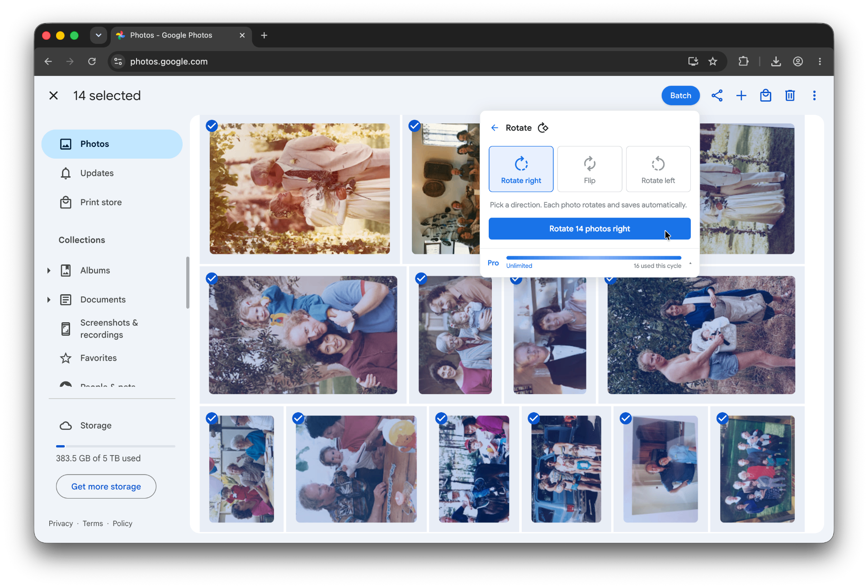868x588 pixels.
Task: Open Favorites collection
Action: pos(98,358)
